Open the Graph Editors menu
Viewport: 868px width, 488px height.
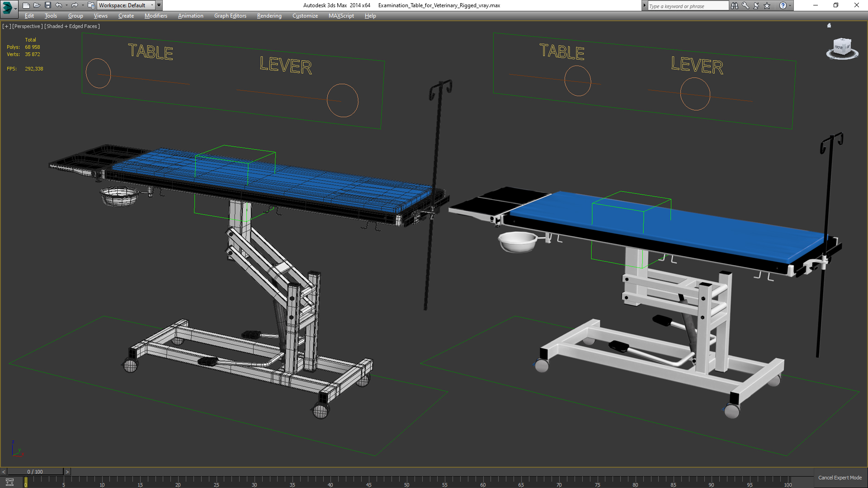click(230, 16)
